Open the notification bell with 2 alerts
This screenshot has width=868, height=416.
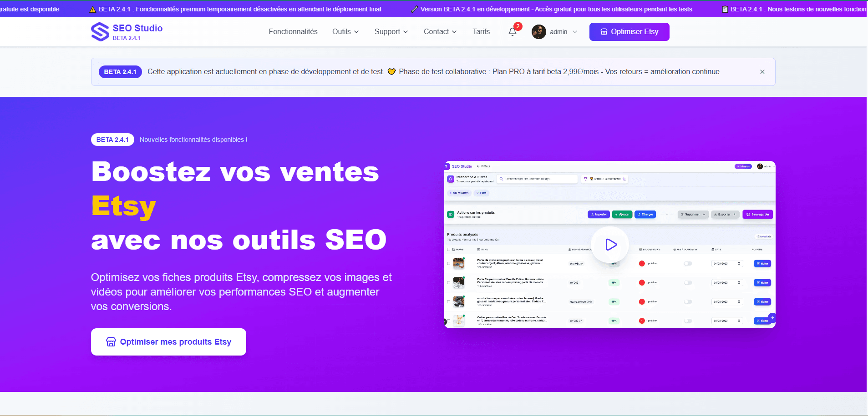[x=513, y=31]
